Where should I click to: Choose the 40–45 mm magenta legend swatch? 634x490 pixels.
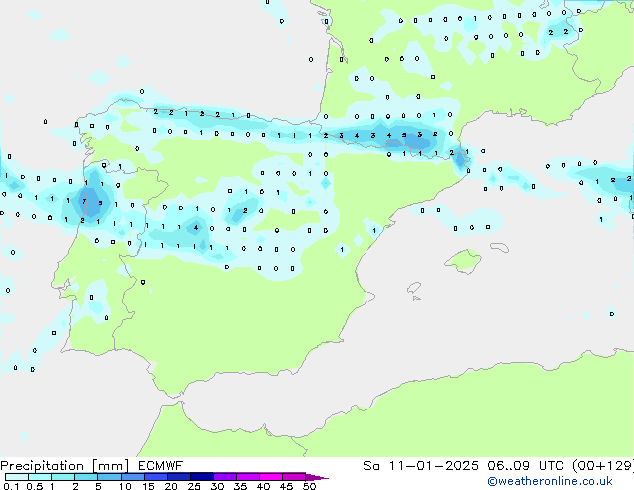tap(271, 477)
